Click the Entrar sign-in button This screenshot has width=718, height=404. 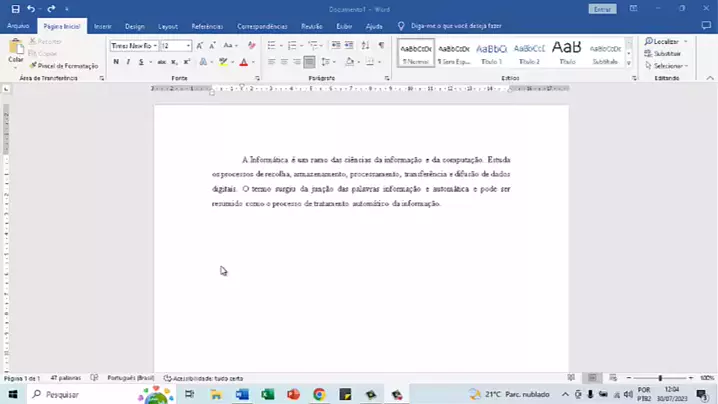(x=602, y=8)
